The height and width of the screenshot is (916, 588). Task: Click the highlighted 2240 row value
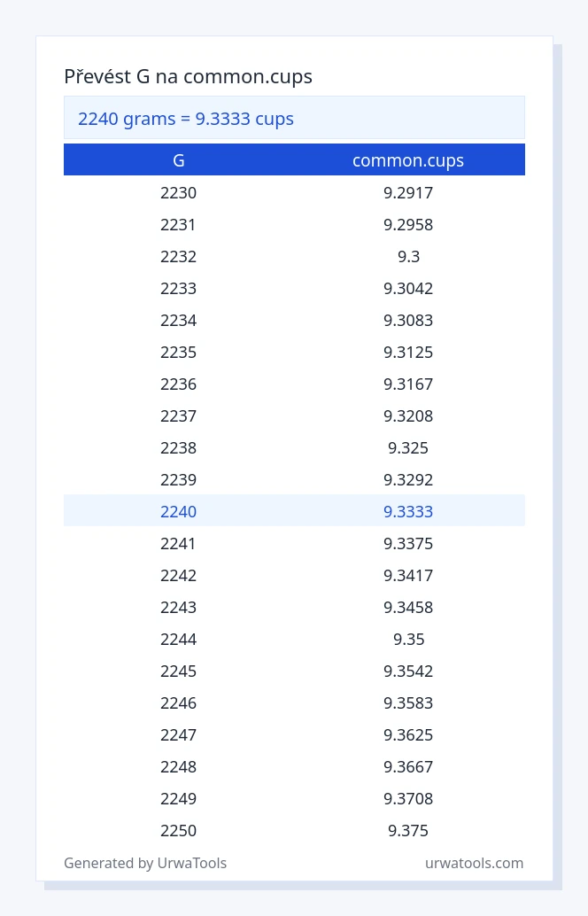pos(179,511)
